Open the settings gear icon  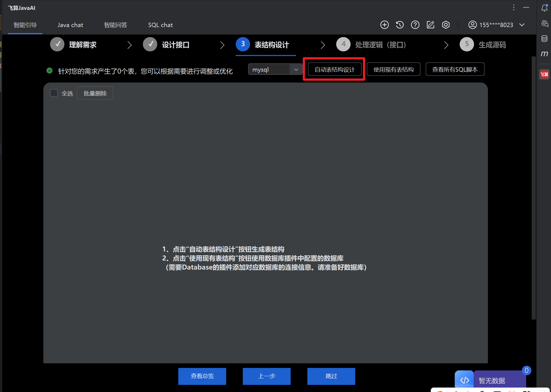[x=446, y=25]
